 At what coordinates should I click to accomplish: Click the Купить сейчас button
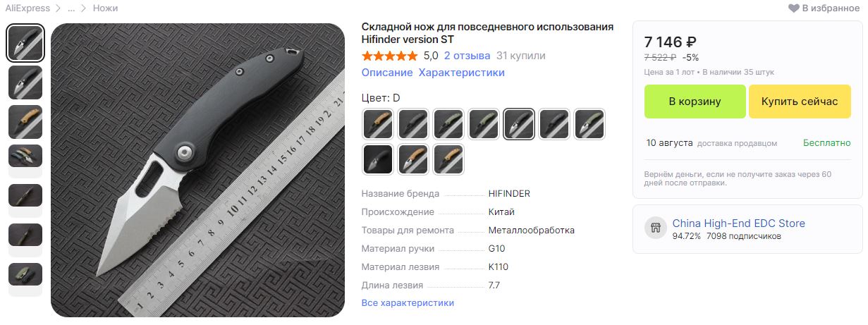[x=800, y=102]
